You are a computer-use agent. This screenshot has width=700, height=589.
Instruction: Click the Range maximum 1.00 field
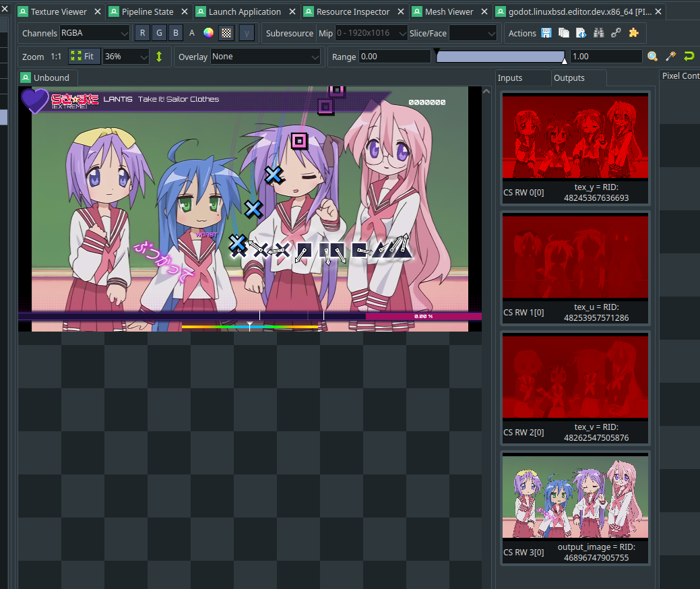[606, 57]
